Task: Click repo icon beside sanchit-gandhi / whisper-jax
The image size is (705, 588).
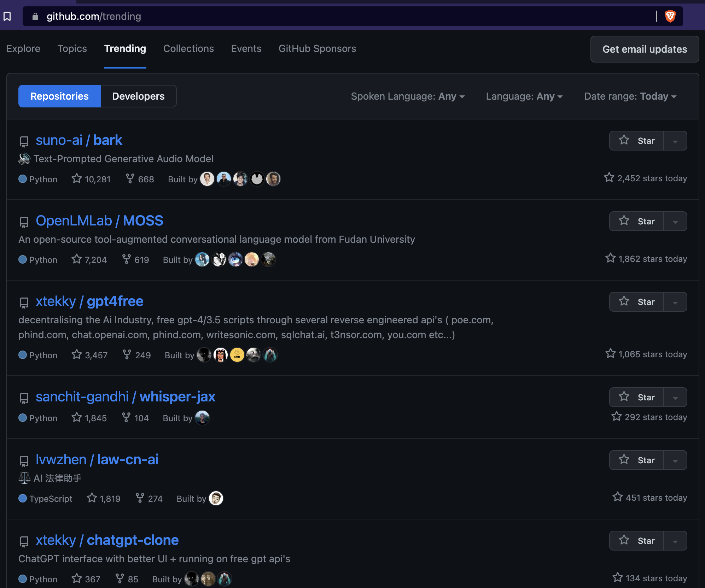Action: point(24,398)
